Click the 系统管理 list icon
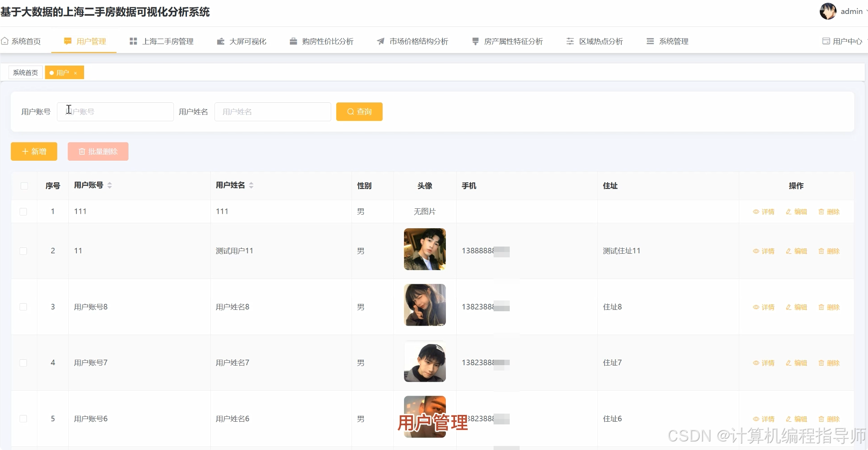 click(x=649, y=41)
